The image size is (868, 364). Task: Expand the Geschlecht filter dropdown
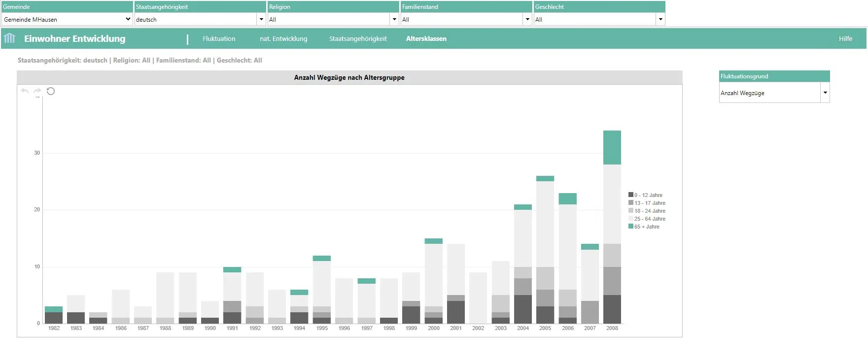click(x=660, y=19)
